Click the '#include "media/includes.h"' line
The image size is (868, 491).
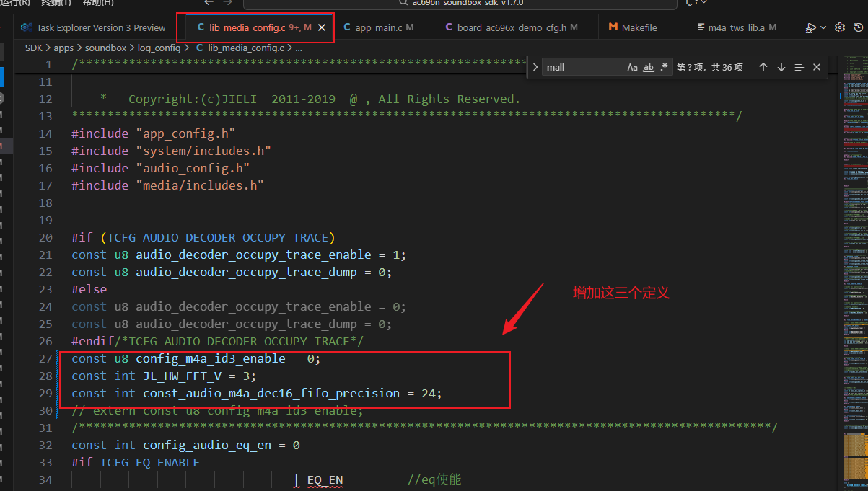click(x=167, y=185)
